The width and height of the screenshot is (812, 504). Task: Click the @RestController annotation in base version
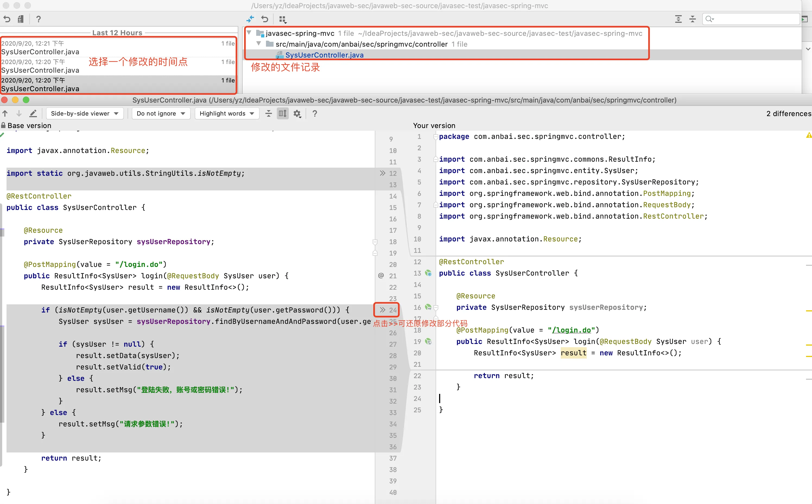pyautogui.click(x=39, y=196)
